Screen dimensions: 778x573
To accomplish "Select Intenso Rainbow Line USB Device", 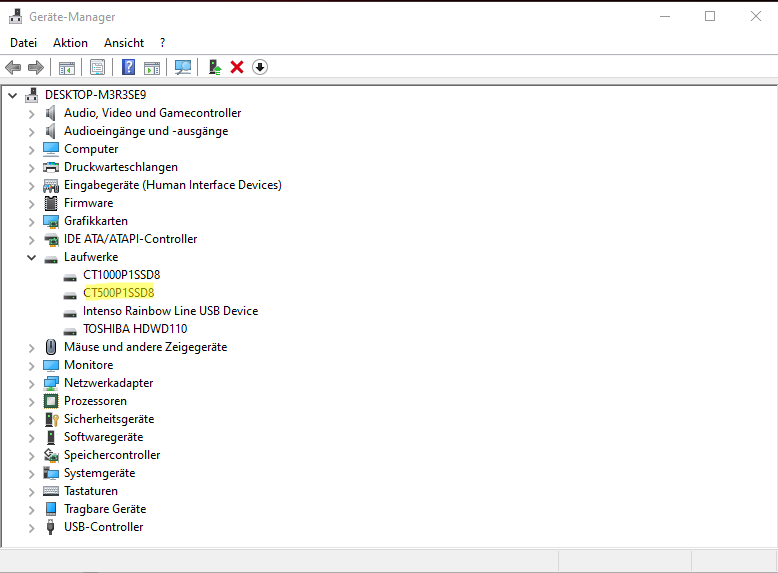I will [x=171, y=311].
